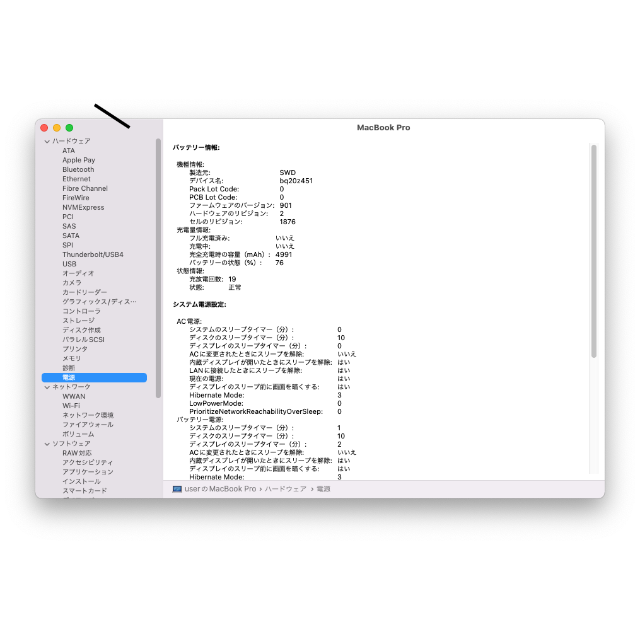This screenshot has height=640, width=640.
Task: Select Fibre Channel in the sidebar
Action: [85, 188]
